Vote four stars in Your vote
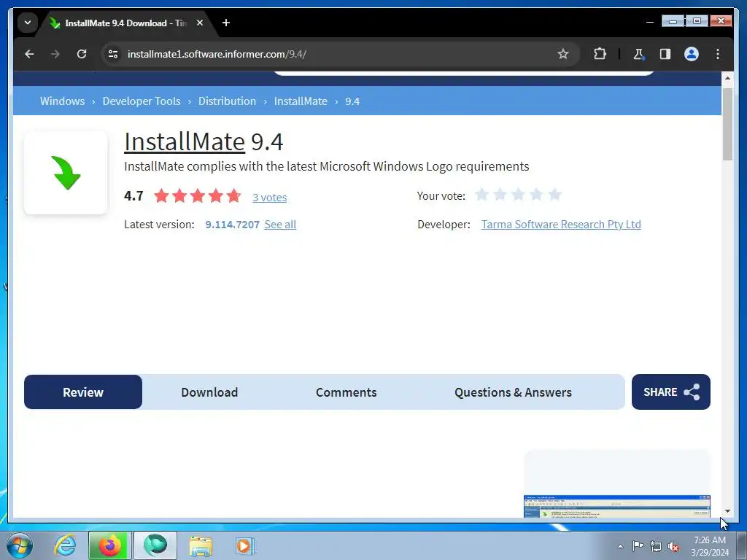747x560 pixels. 536,195
